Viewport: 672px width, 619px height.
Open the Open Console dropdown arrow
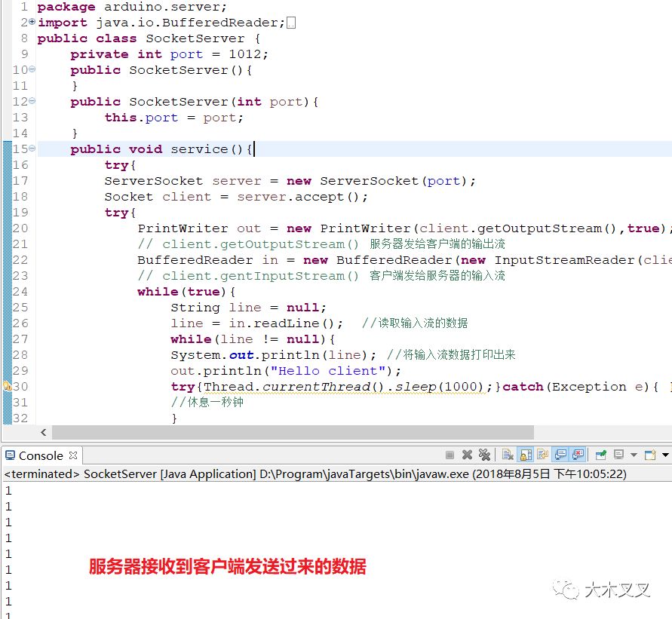[x=665, y=455]
